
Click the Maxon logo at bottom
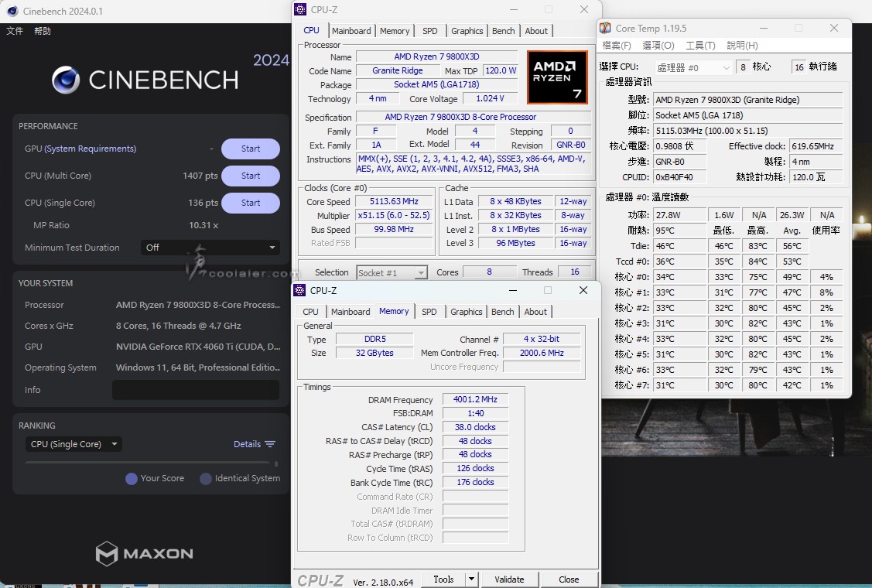pos(145,553)
